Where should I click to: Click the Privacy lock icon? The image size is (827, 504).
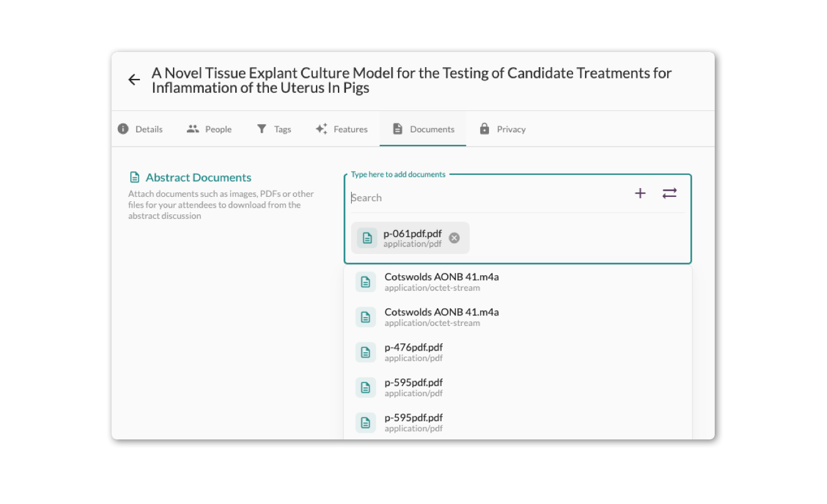484,129
